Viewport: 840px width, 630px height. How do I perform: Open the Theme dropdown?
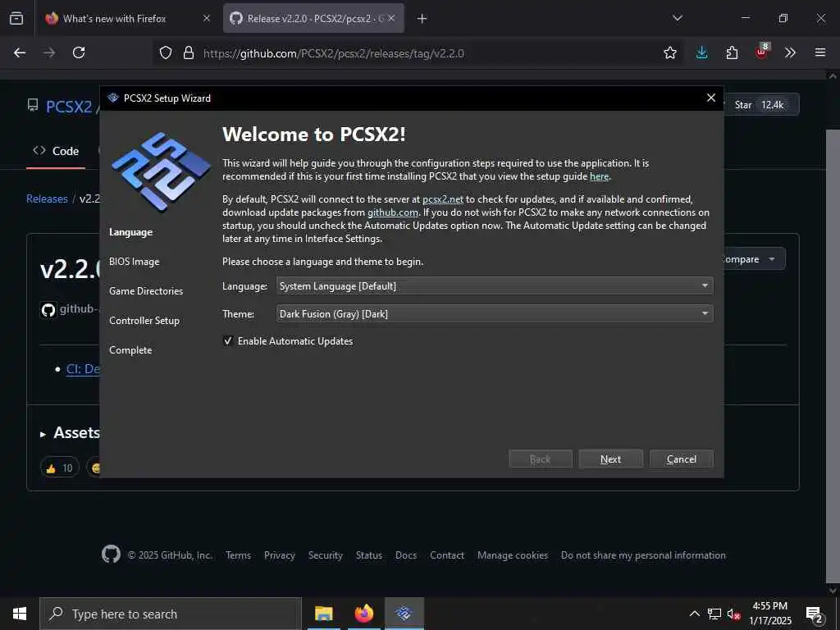tap(495, 313)
